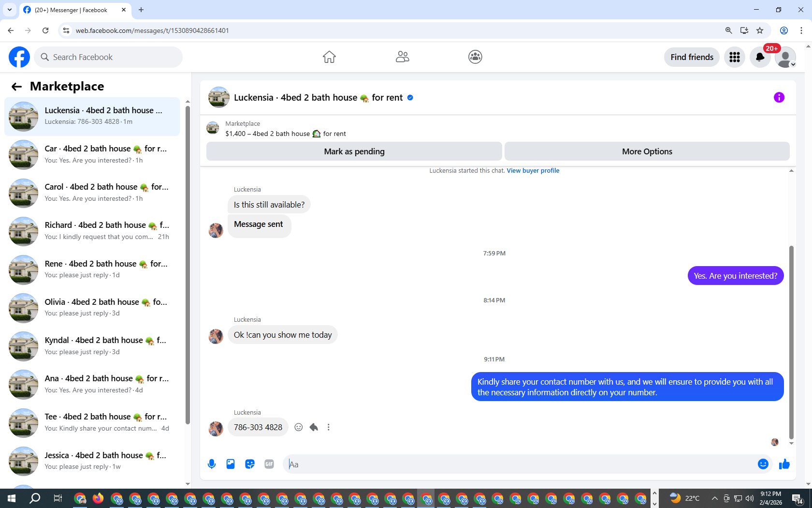Select the 'Is this still available?' message

pos(269,205)
